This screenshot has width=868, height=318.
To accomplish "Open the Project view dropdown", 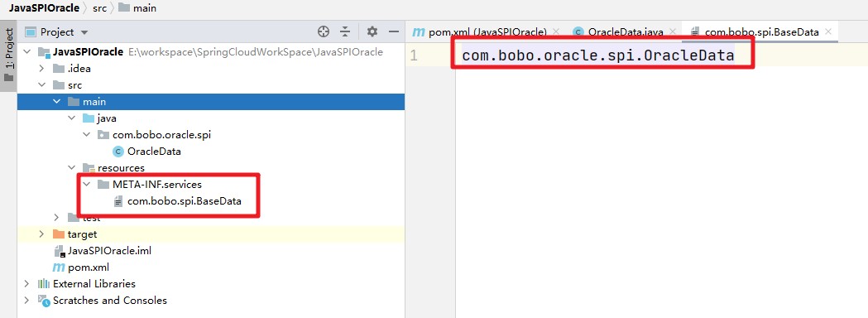I will (x=84, y=32).
